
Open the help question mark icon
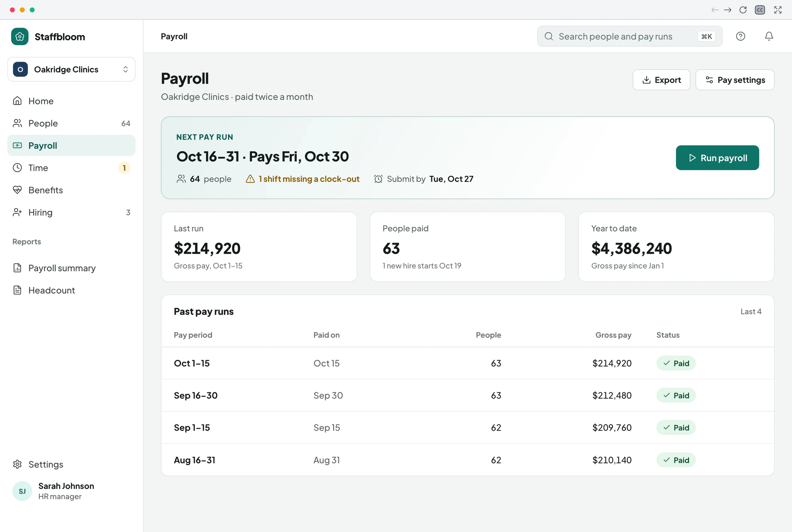point(741,36)
